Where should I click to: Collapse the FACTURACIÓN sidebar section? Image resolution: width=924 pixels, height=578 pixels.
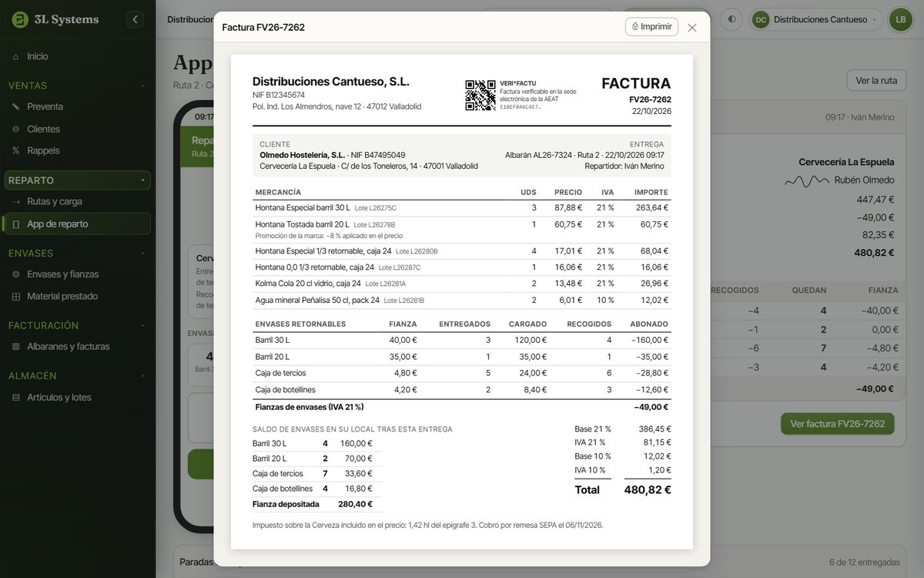(x=77, y=325)
